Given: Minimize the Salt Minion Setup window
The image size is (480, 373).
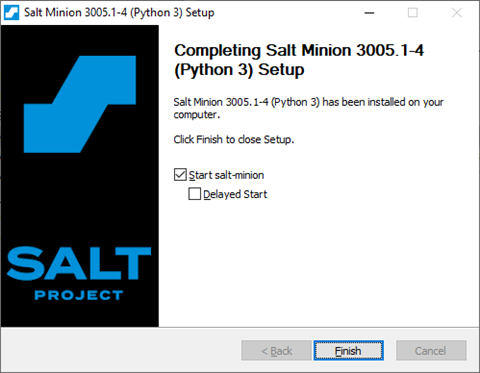Looking at the screenshot, I should point(369,13).
